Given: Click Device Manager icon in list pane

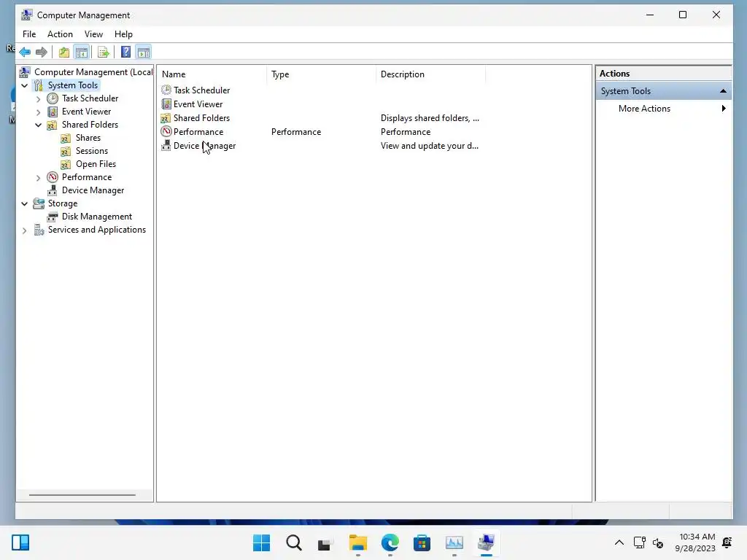Looking at the screenshot, I should point(166,146).
